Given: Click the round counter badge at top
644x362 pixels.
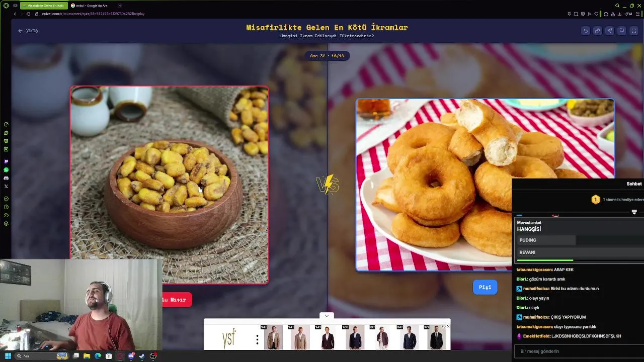Looking at the screenshot, I should [x=327, y=56].
